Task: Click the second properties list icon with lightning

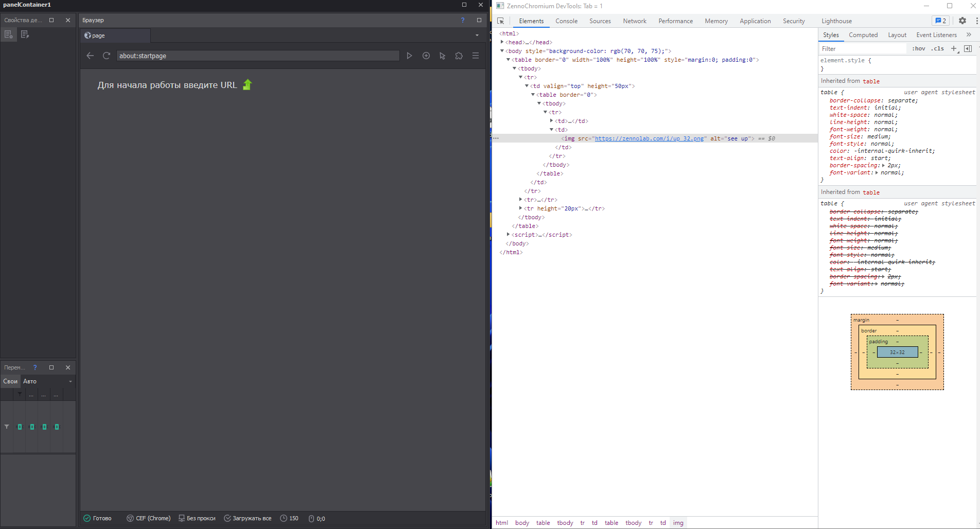Action: click(x=25, y=34)
